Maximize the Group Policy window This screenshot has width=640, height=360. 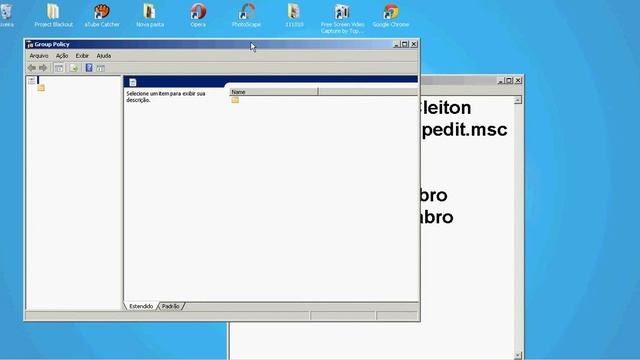click(404, 44)
